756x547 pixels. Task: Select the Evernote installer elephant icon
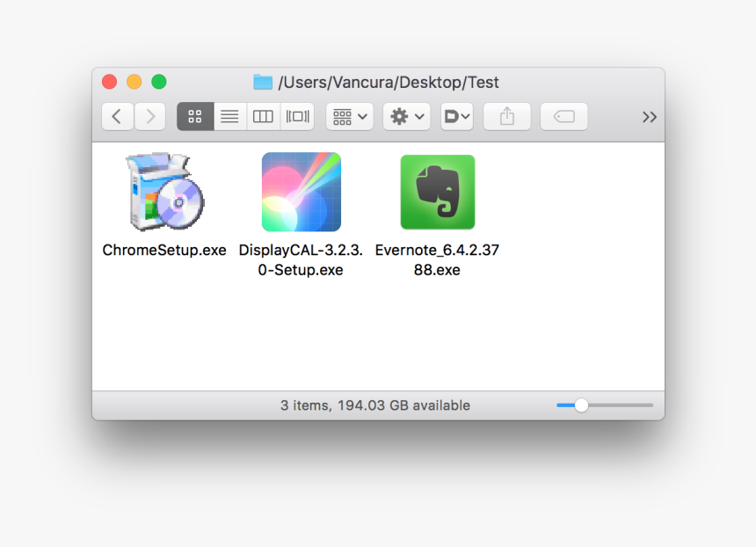[437, 192]
